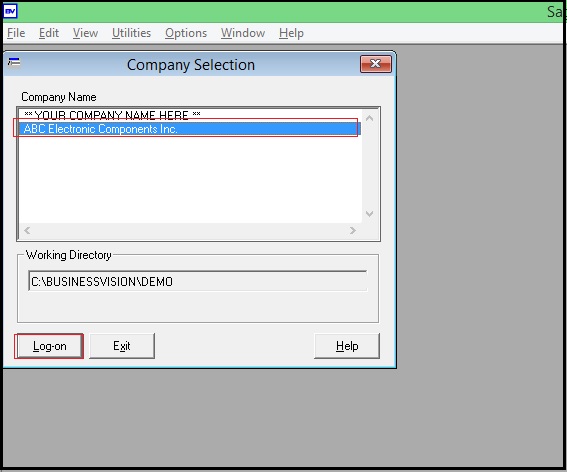Select ABC Electronic Components Inc. company
This screenshot has width=567, height=472.
click(x=190, y=129)
